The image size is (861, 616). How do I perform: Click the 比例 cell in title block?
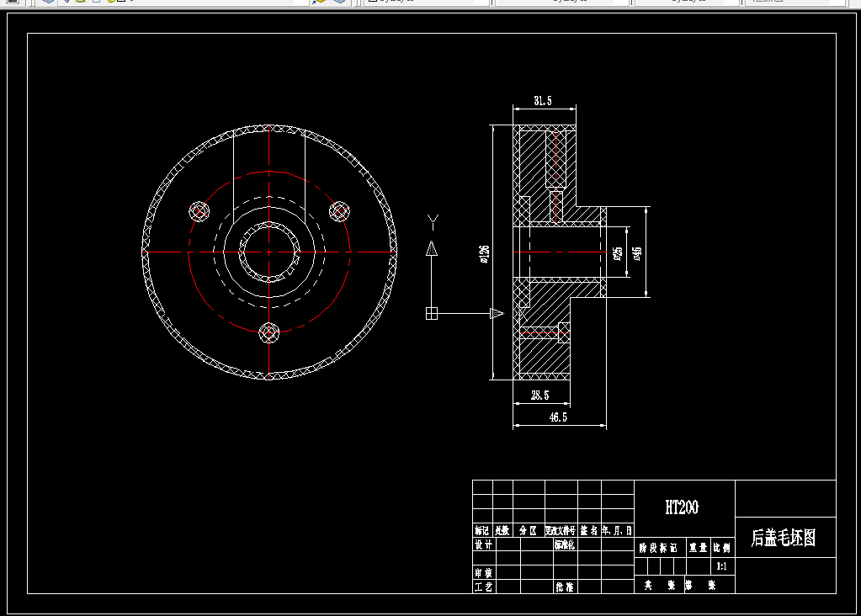(x=722, y=547)
